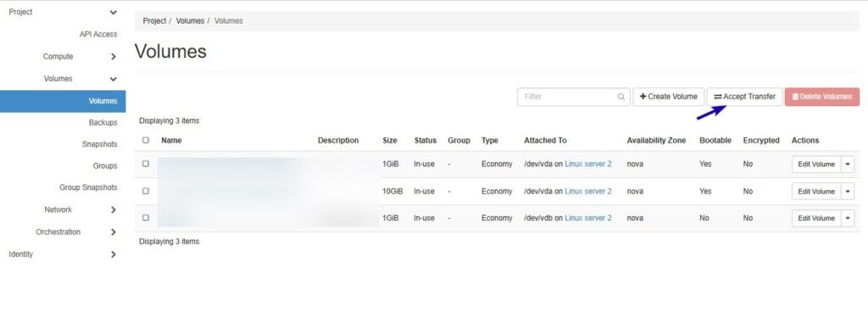Click the Size column header
The width and height of the screenshot is (868, 330).
point(390,141)
